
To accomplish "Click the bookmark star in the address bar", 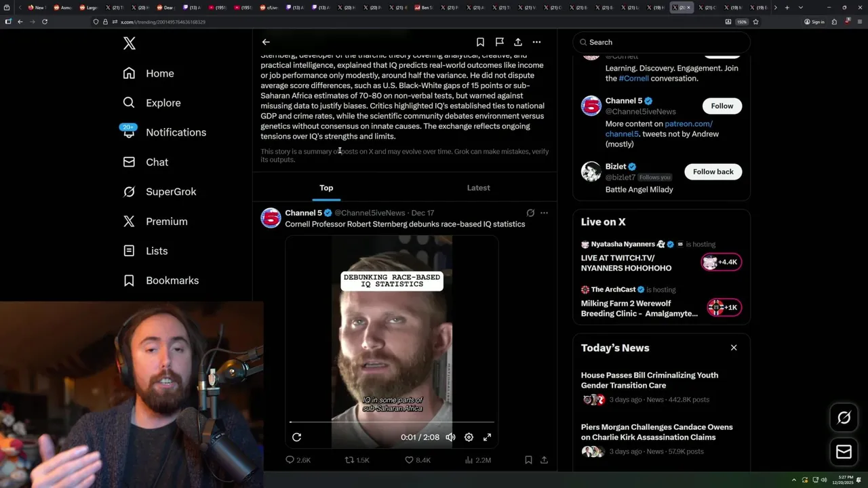I will point(755,22).
